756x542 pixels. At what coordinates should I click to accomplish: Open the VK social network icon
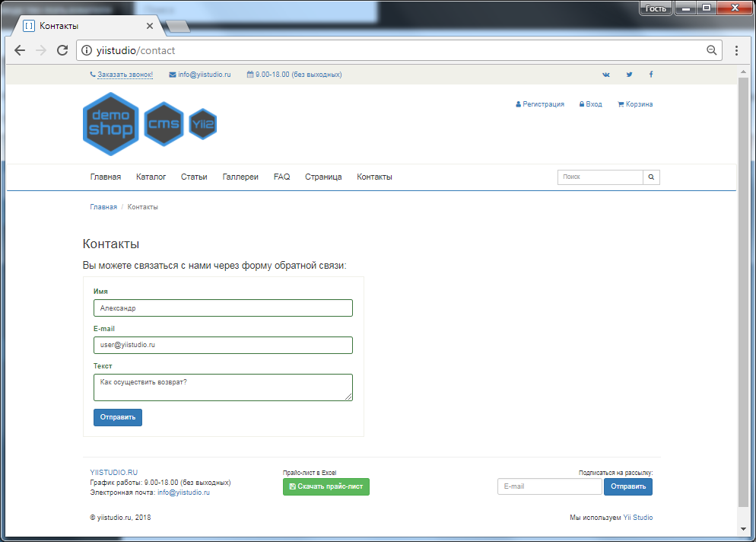tap(606, 75)
